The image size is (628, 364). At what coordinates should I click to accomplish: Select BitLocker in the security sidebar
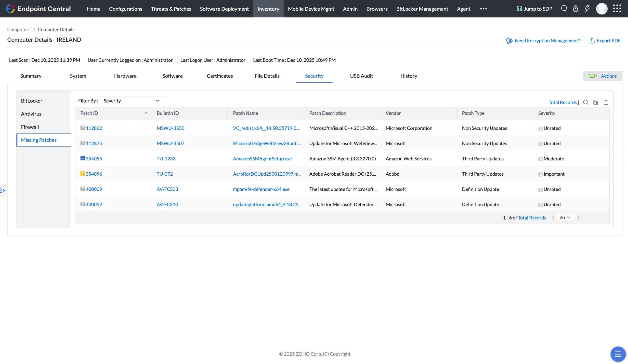(x=32, y=101)
